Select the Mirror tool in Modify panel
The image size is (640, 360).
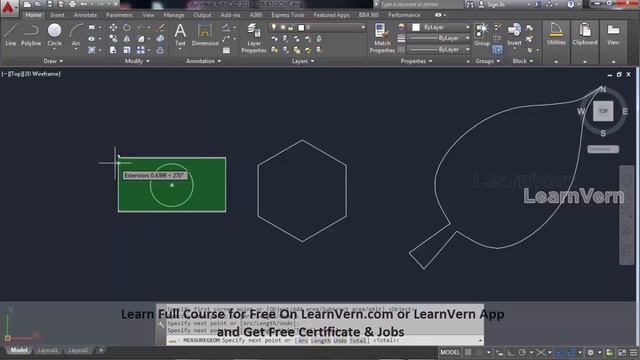click(x=127, y=38)
